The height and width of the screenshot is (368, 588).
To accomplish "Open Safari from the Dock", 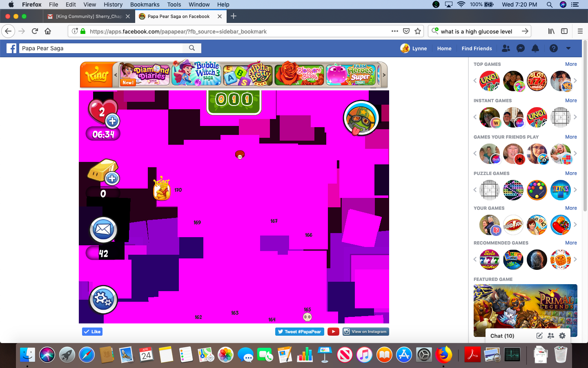I will pyautogui.click(x=87, y=355).
